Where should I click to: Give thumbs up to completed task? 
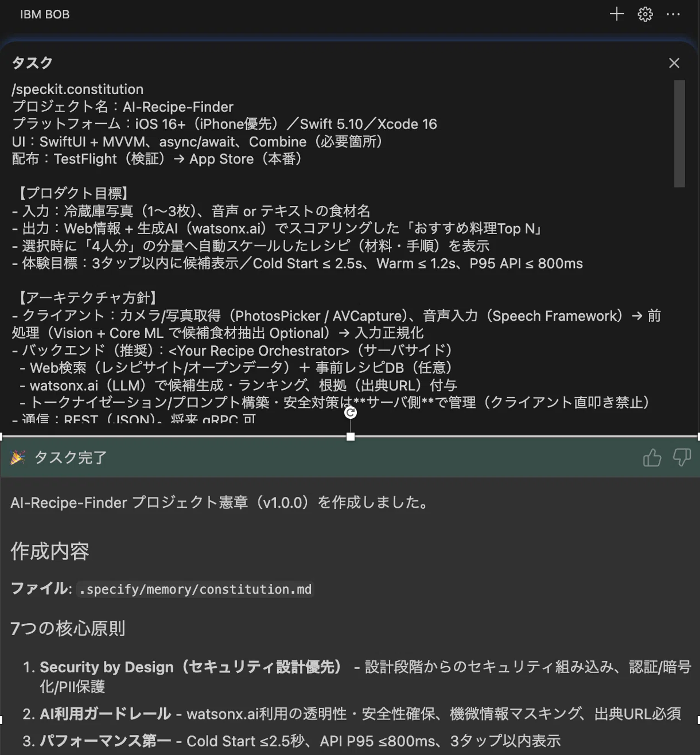(x=652, y=458)
